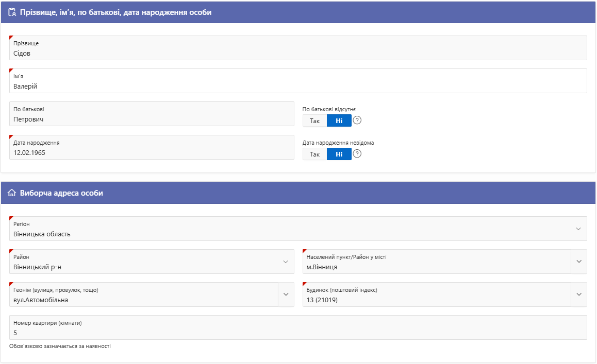
Task: Click the help icon next to Дата народження невідома
Action: [357, 154]
